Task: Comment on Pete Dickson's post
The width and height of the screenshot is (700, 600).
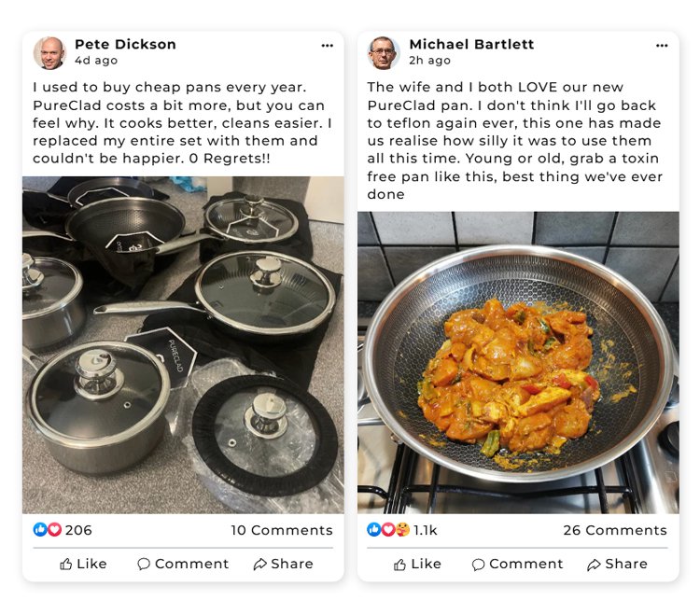Action: (183, 564)
